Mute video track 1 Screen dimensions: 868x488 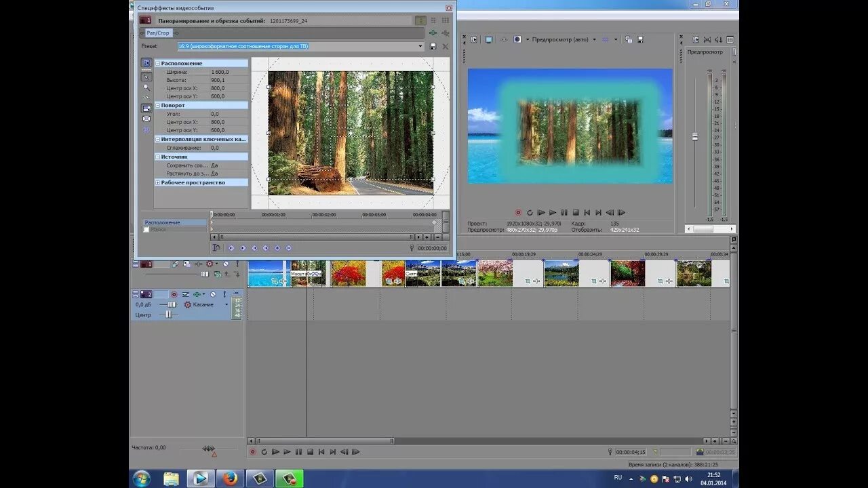pos(226,264)
